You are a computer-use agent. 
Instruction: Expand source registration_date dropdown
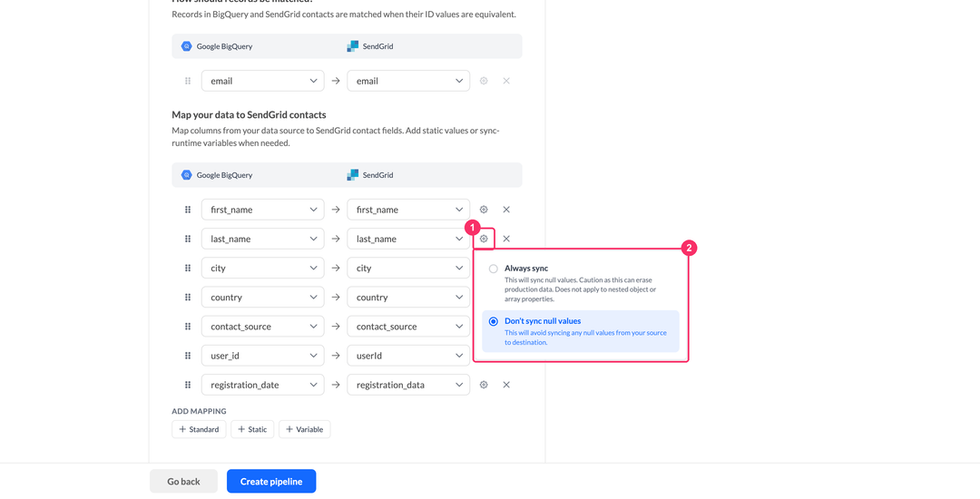click(x=262, y=385)
